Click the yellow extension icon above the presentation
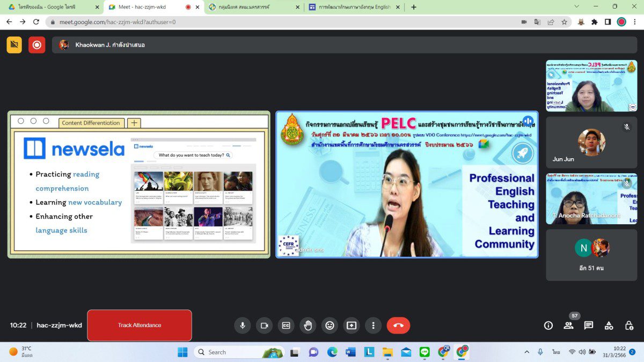 point(14,45)
